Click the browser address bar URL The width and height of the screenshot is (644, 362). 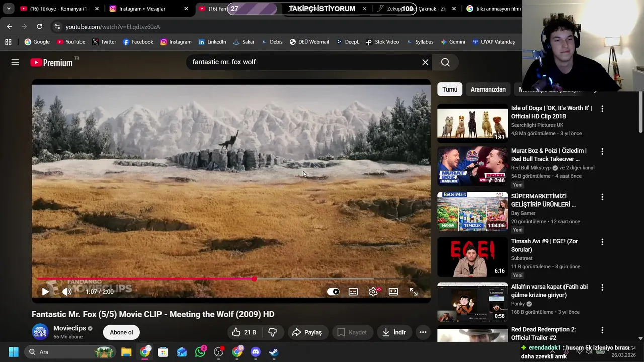(x=113, y=27)
